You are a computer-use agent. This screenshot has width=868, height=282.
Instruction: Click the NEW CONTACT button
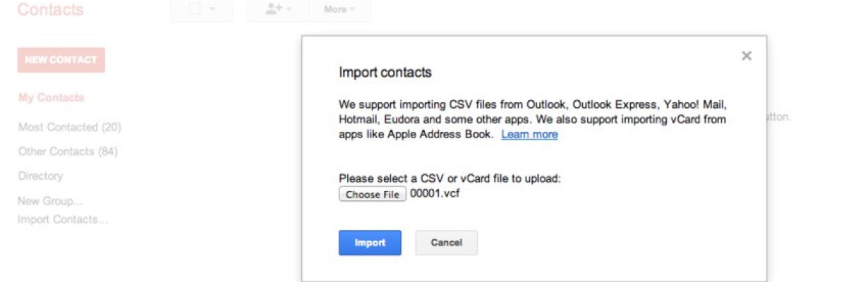(x=61, y=60)
